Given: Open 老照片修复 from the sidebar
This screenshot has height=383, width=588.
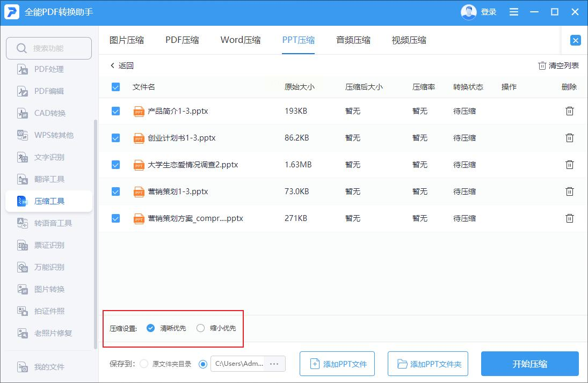Looking at the screenshot, I should [53, 333].
